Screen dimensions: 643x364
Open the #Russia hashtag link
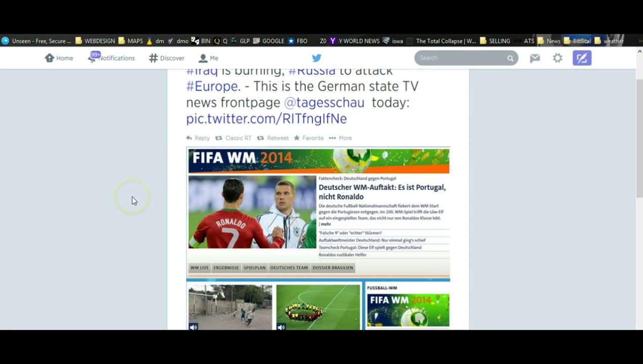click(312, 71)
